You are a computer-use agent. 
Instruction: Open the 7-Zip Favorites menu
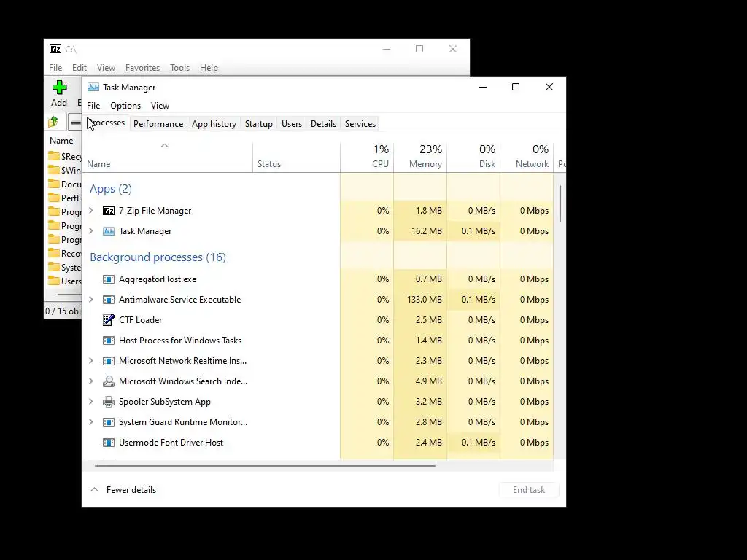pos(142,68)
